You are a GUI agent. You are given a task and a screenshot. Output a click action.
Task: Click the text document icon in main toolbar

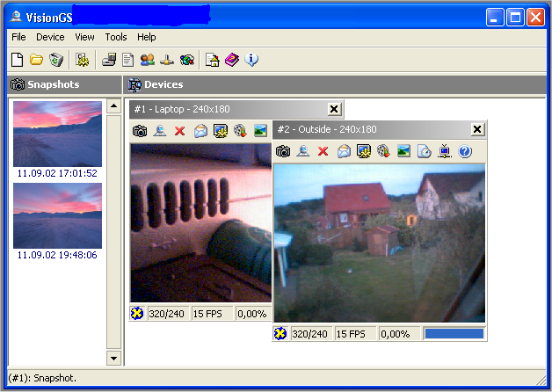(x=127, y=60)
